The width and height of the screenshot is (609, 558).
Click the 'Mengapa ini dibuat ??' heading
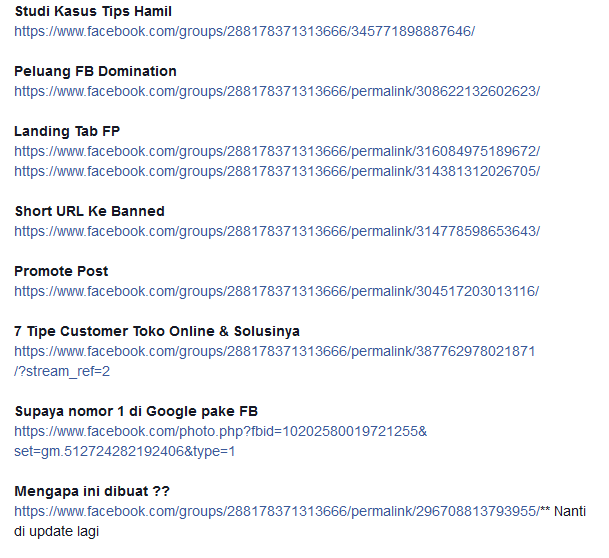click(92, 491)
